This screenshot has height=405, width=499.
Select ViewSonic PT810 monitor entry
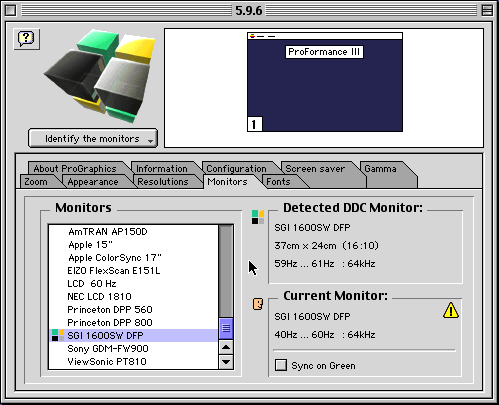(x=133, y=361)
